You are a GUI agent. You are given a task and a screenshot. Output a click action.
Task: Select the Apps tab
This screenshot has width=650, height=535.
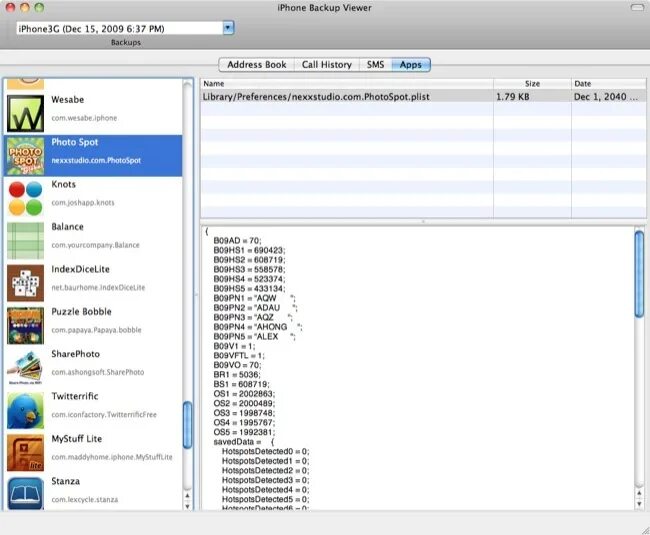pyautogui.click(x=411, y=65)
